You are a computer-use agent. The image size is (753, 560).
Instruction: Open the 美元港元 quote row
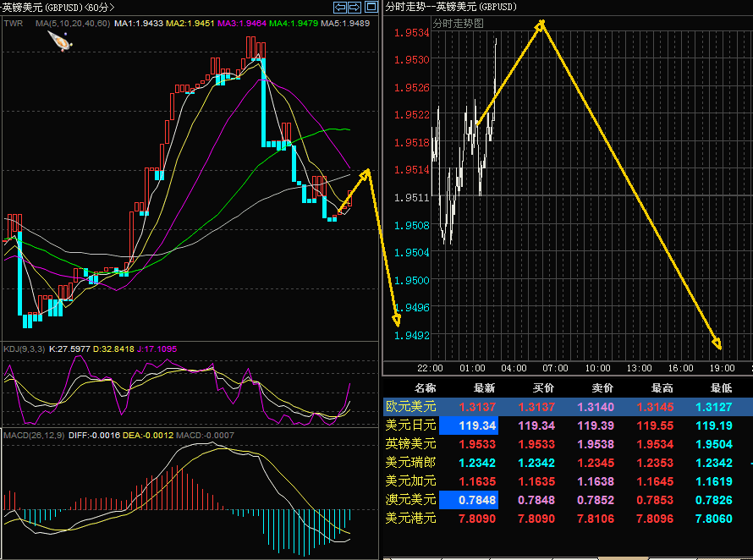coord(411,518)
